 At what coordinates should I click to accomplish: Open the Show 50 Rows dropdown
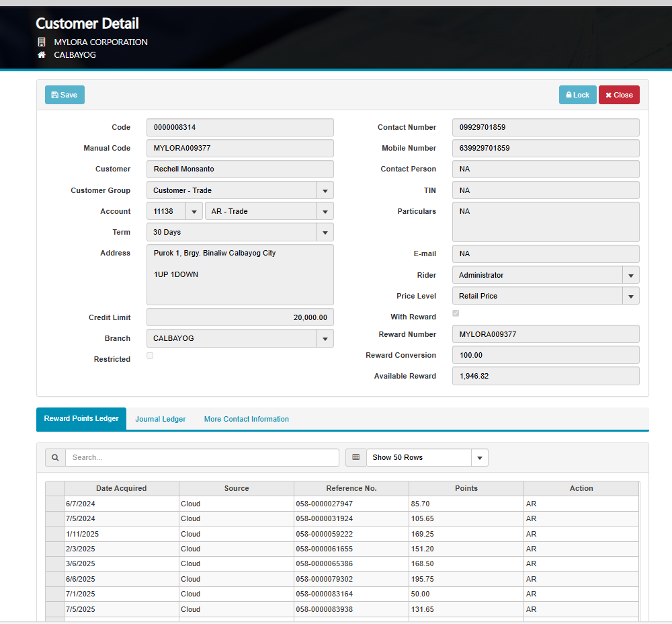479,457
